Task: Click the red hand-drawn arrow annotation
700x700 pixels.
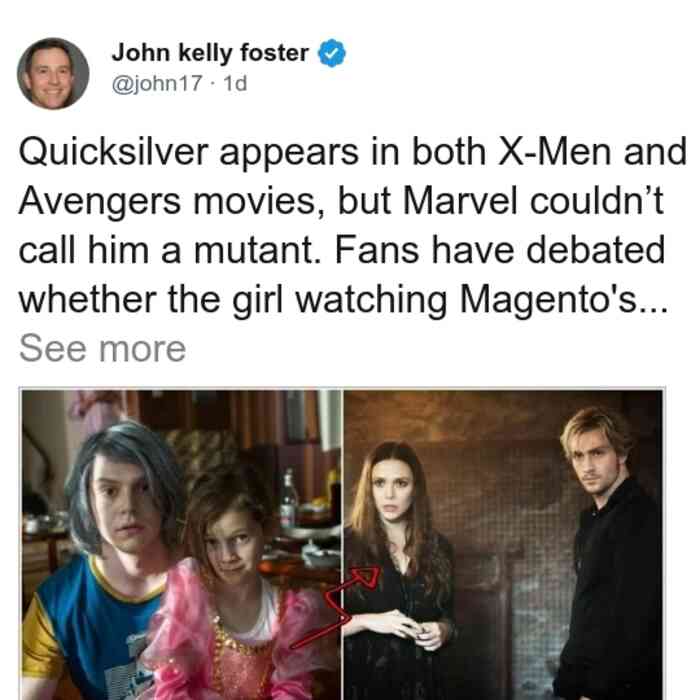Action: (339, 606)
